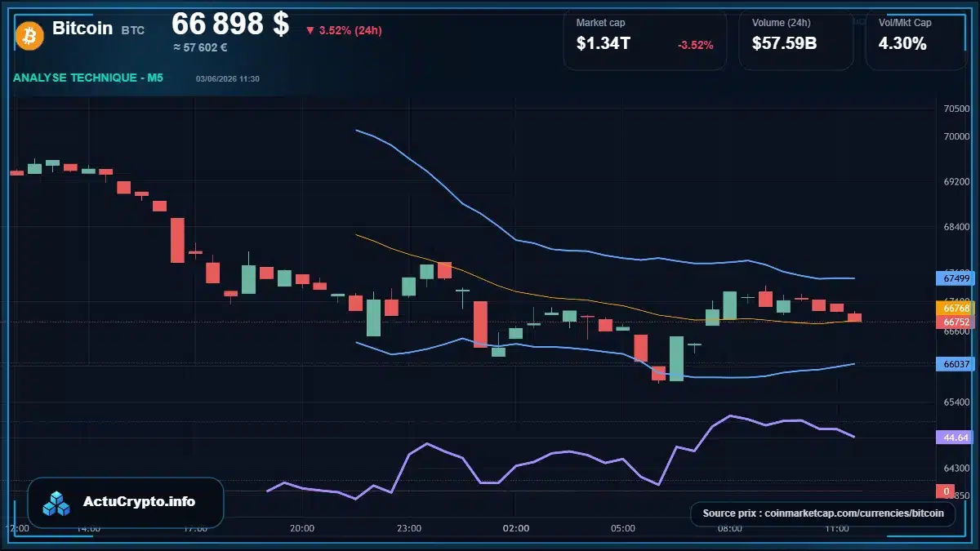This screenshot has height=551, width=980.
Task: Click the "Vol/Mkt Cap" card title
Action: (x=905, y=23)
